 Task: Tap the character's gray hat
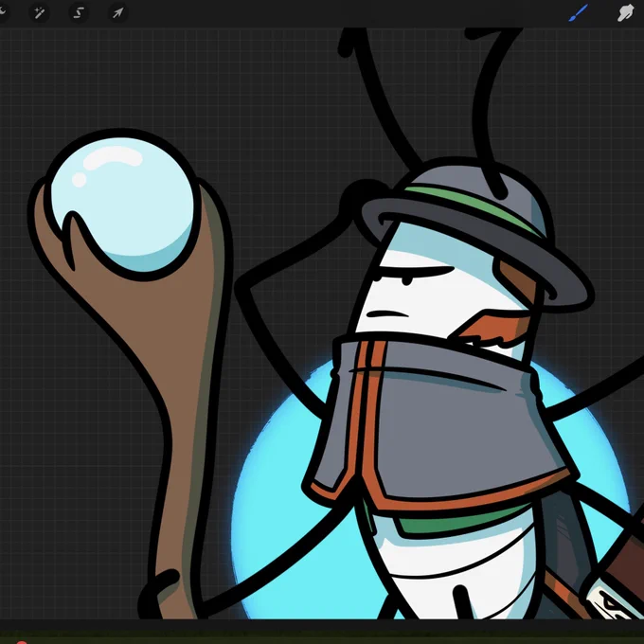[476, 234]
